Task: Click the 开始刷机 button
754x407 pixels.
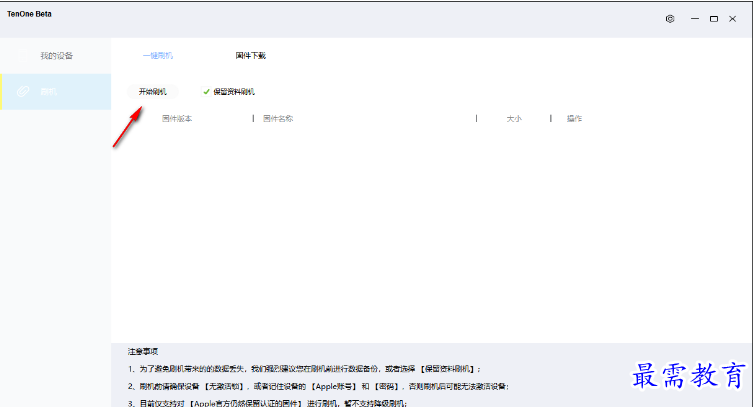Action: point(153,91)
